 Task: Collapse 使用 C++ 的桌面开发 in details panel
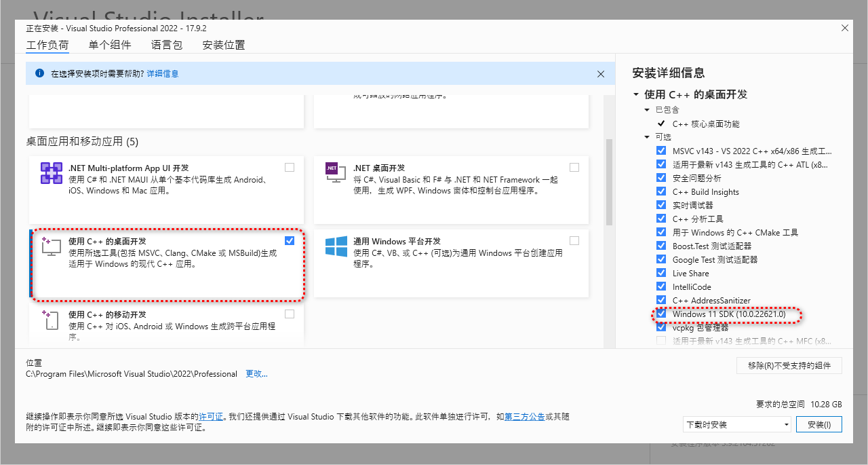[635, 94]
